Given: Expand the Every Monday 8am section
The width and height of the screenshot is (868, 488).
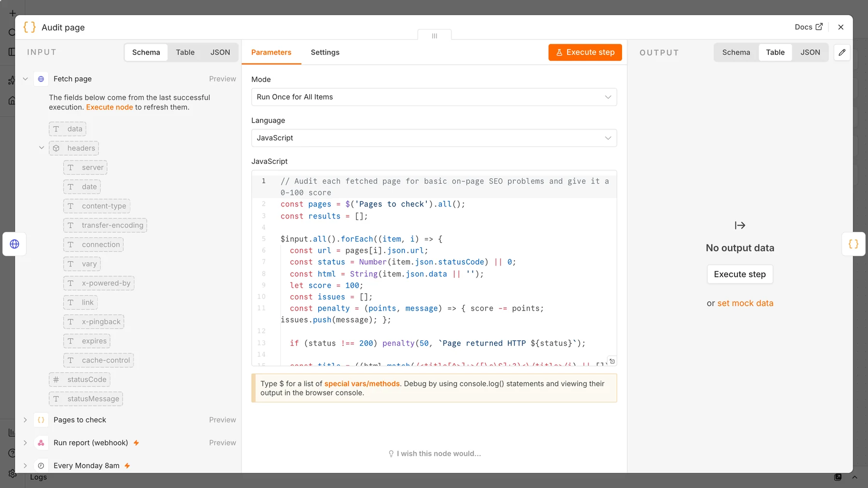Looking at the screenshot, I should (26, 465).
